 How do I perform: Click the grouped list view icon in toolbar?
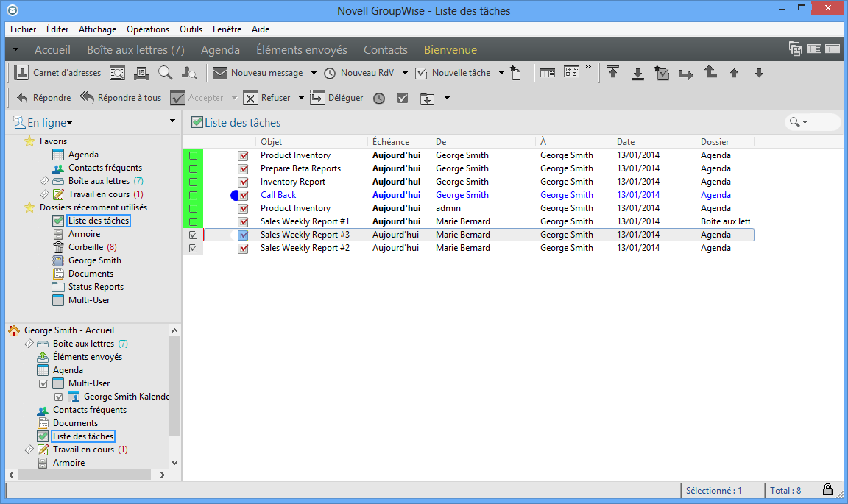click(x=571, y=72)
